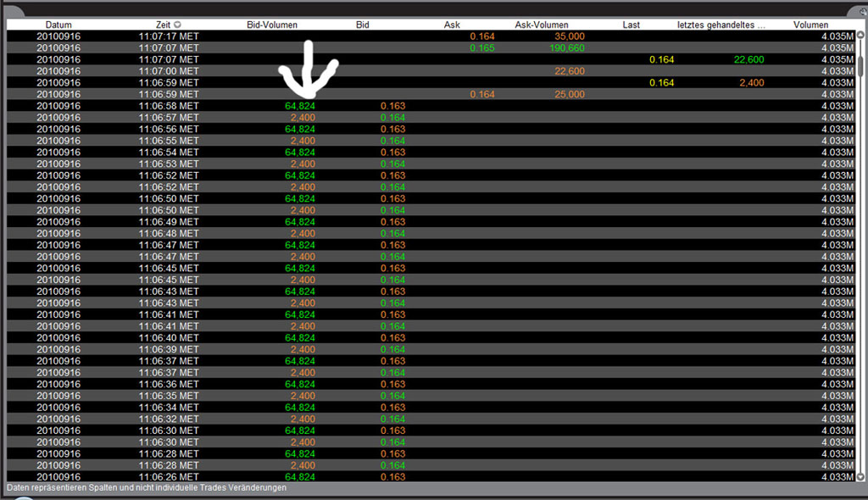This screenshot has height=500, width=868.
Task: Click Volumen 4.033M in the 11:07:00 row
Action: [x=837, y=71]
